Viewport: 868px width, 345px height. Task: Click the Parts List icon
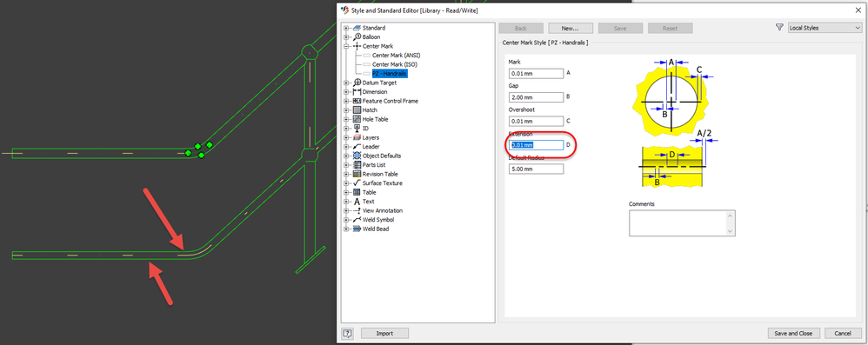357,165
